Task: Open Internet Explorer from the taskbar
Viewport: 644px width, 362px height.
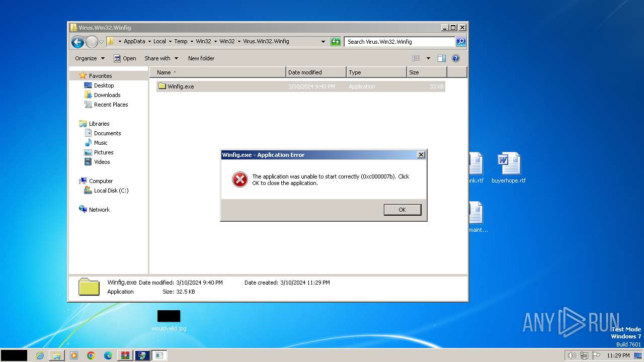Action: pos(40,355)
